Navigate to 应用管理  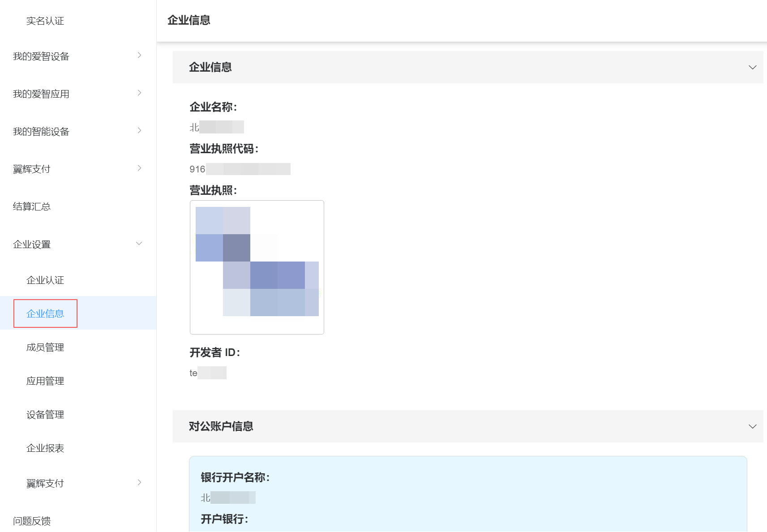(x=45, y=381)
